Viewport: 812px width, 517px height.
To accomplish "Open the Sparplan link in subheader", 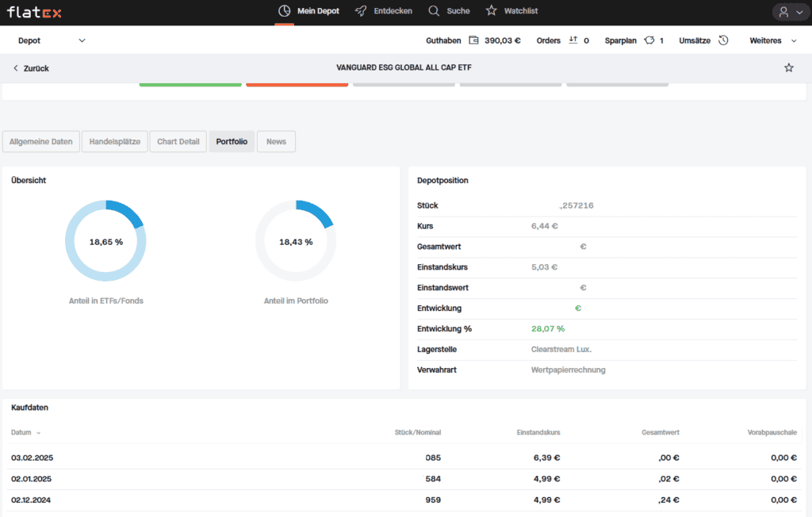I will pos(634,40).
